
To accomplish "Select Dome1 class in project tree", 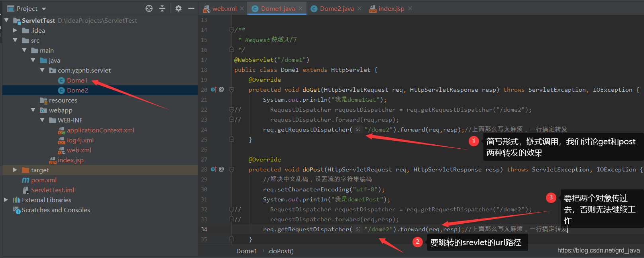I will pos(77,80).
